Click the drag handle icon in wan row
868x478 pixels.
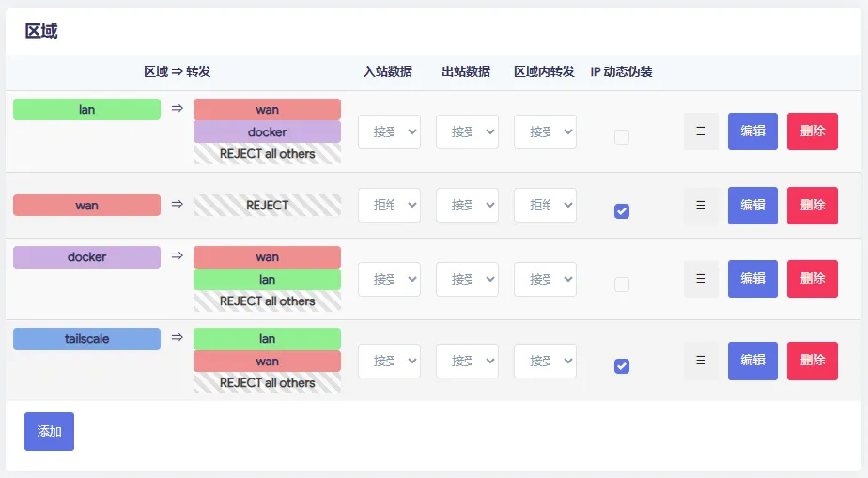coord(701,206)
